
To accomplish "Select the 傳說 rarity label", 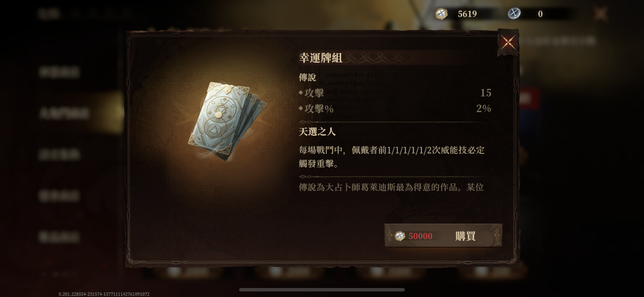I will 307,77.
